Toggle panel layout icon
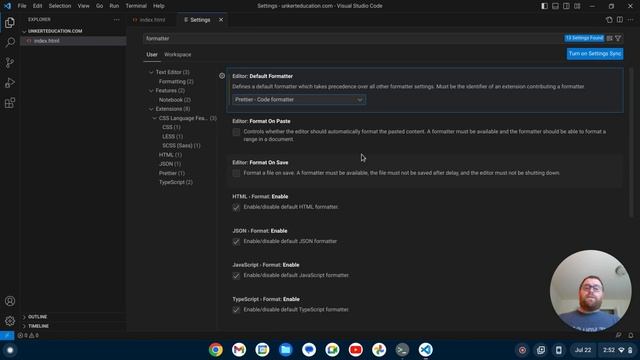 (556, 6)
